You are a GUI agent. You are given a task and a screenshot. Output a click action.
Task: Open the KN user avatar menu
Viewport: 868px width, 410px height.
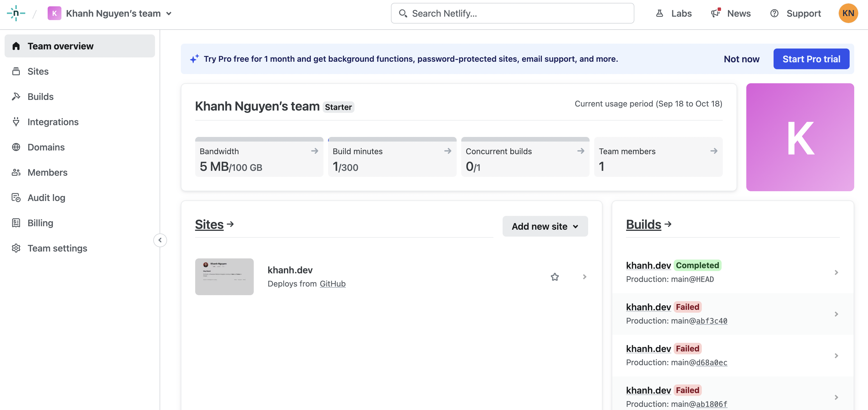point(848,13)
